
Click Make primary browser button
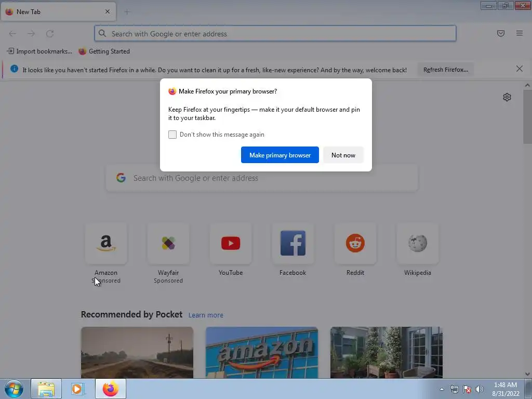coord(280,155)
